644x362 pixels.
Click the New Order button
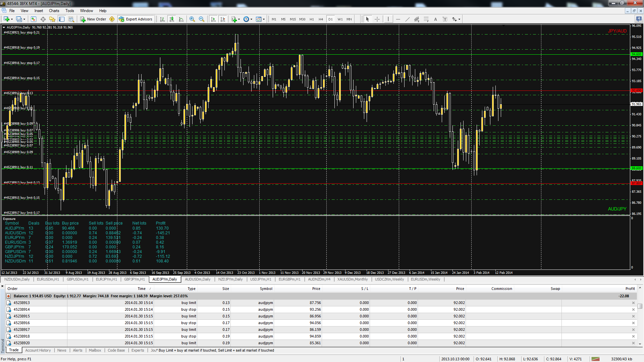tap(93, 19)
